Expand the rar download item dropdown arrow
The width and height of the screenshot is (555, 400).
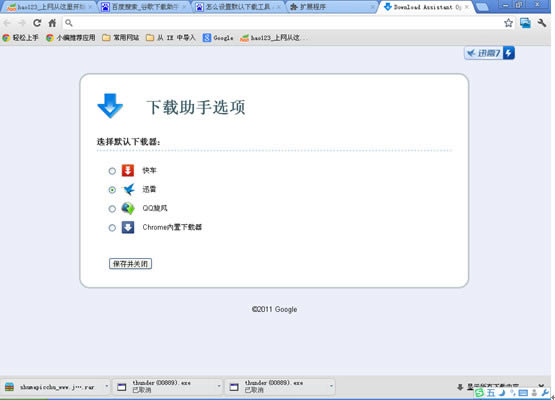tap(107, 386)
